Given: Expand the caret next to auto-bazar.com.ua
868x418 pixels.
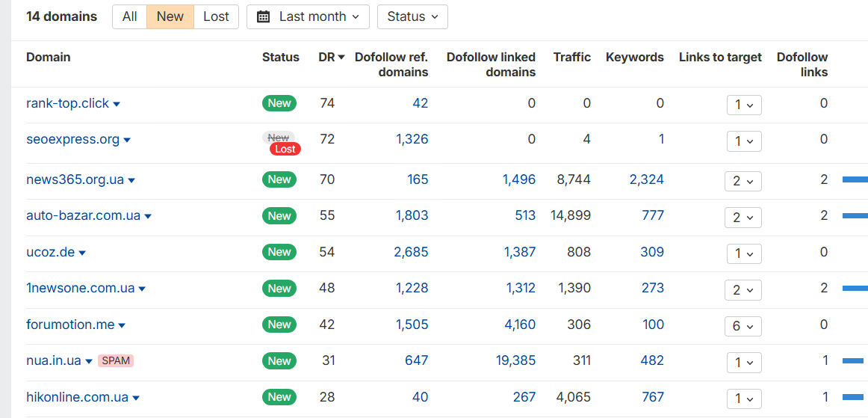Looking at the screenshot, I should [148, 217].
